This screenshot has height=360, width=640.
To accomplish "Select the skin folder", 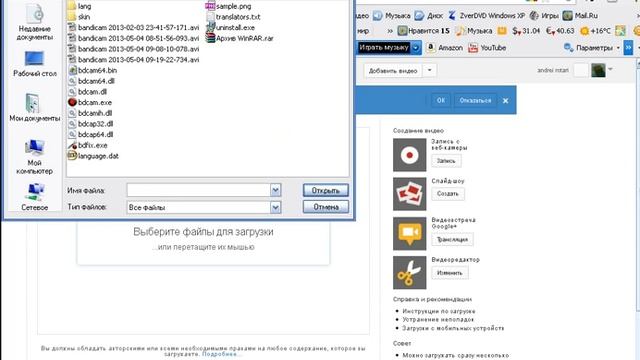I will (x=79, y=17).
